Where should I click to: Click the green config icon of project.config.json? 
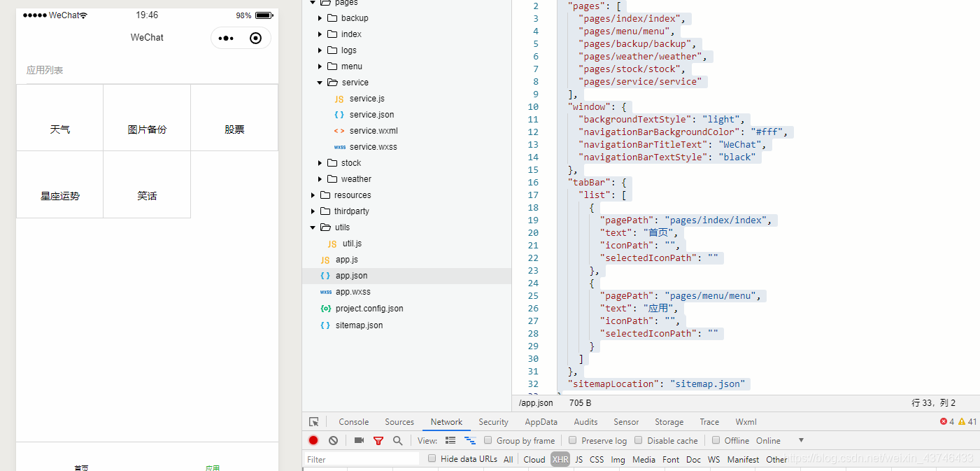[325, 308]
